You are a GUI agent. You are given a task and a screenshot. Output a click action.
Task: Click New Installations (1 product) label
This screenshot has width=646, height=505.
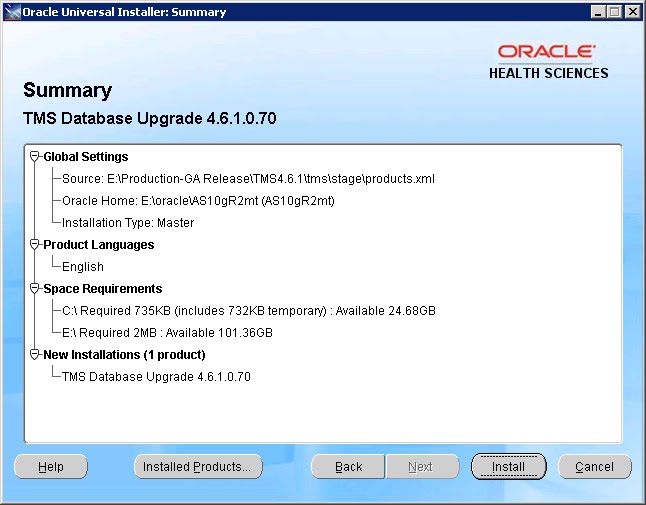click(x=124, y=355)
